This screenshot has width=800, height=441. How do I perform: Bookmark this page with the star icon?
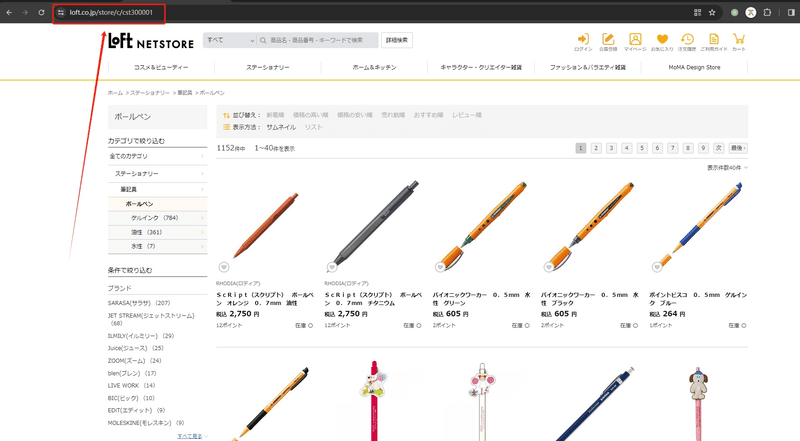pyautogui.click(x=712, y=12)
